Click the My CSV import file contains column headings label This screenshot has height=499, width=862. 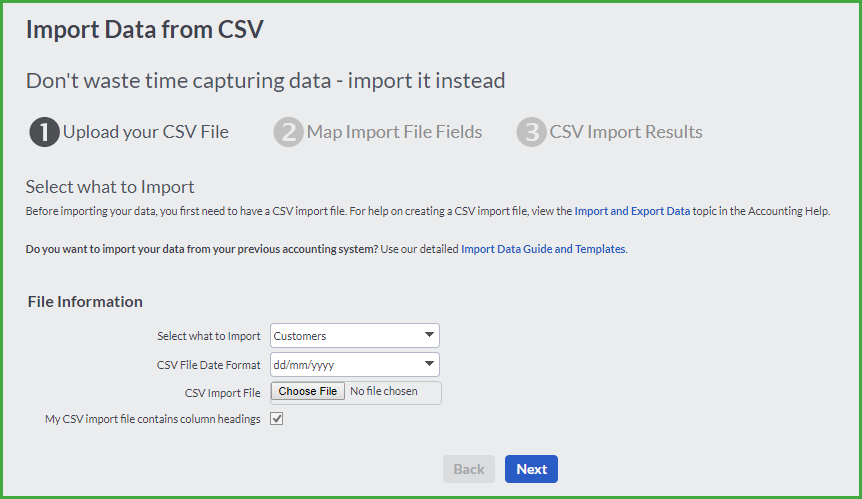click(x=153, y=419)
